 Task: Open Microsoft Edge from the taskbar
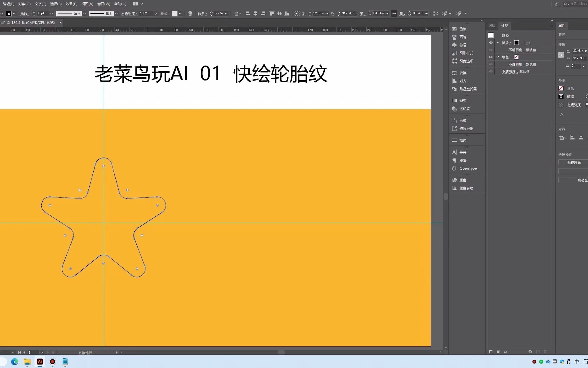[15, 362]
